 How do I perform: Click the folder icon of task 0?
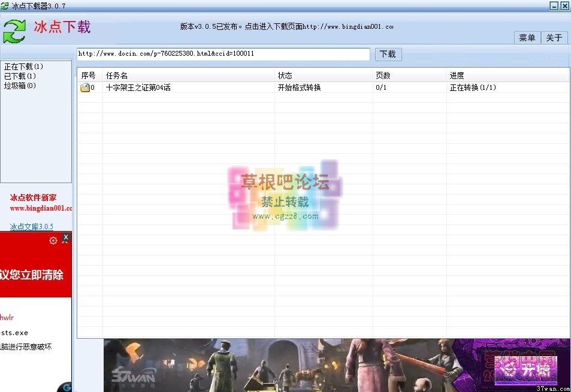pos(85,88)
